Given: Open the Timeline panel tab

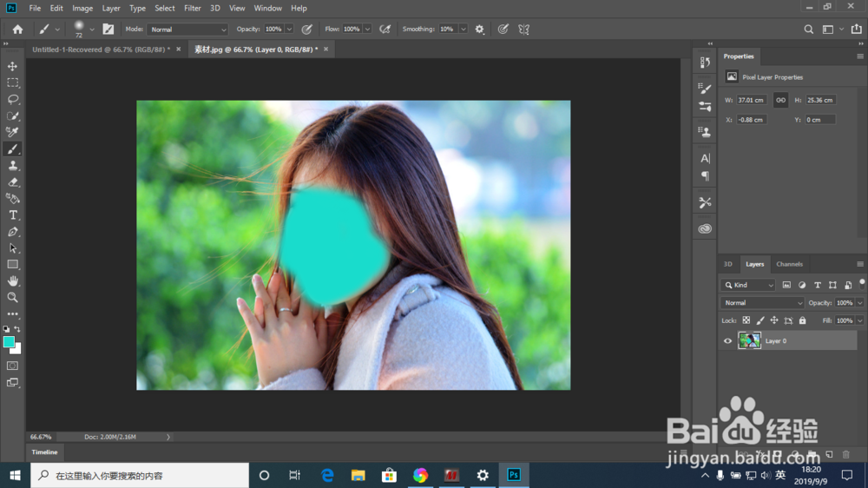Looking at the screenshot, I should coord(44,452).
